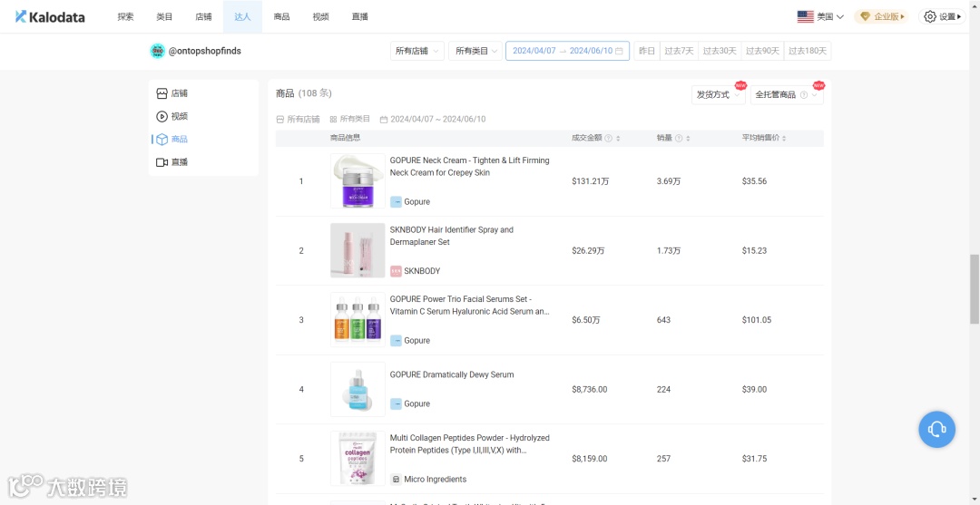The image size is (980, 505).
Task: Expand the 所有类目 dropdown
Action: [475, 51]
